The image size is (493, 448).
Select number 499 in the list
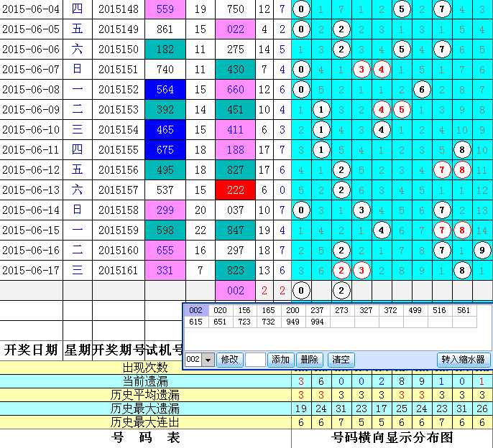(x=415, y=310)
